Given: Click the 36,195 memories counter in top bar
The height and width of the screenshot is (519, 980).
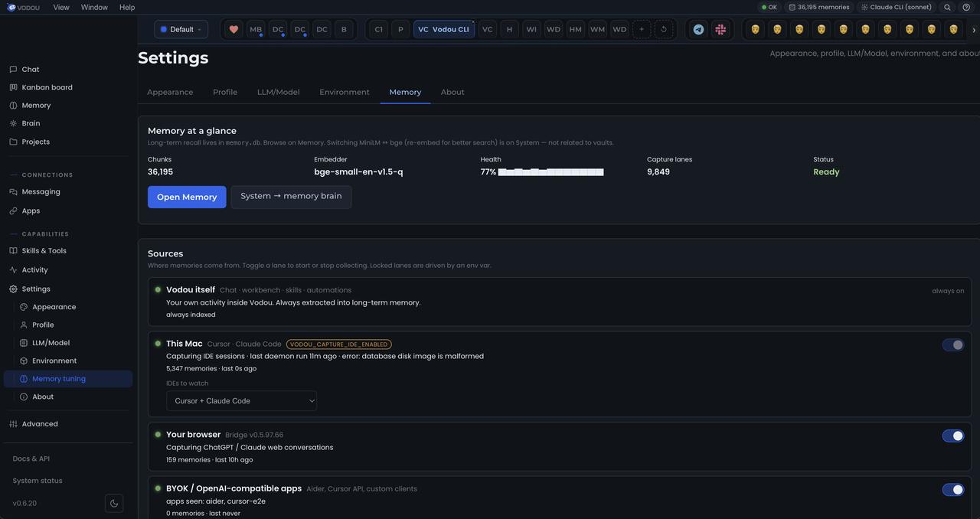Looking at the screenshot, I should (818, 7).
